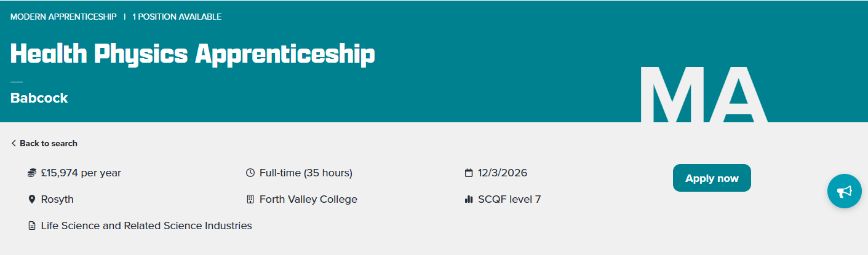Click the bar chart icon beside SCQF level
The height and width of the screenshot is (255, 868).
pos(469,200)
